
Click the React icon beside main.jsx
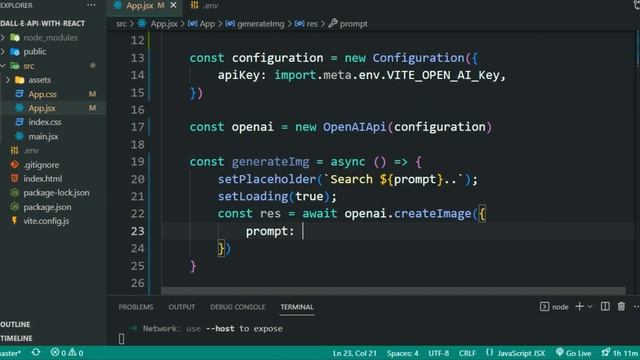[19, 136]
